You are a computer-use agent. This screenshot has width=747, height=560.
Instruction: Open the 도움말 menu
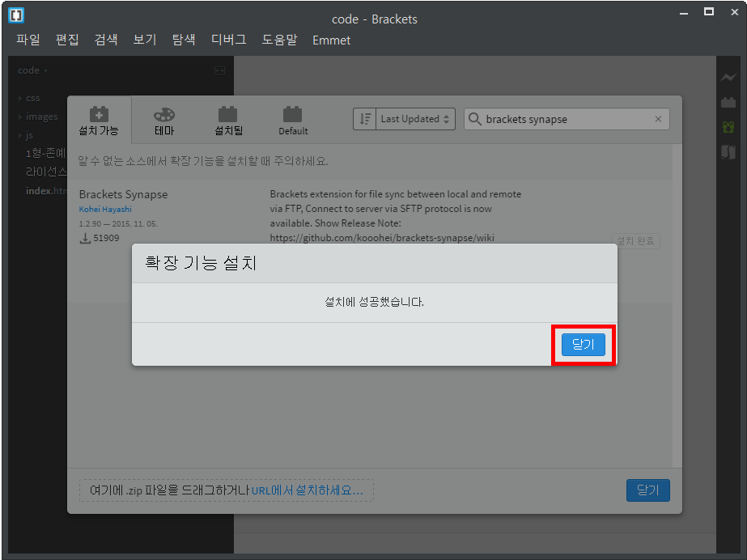(x=280, y=40)
